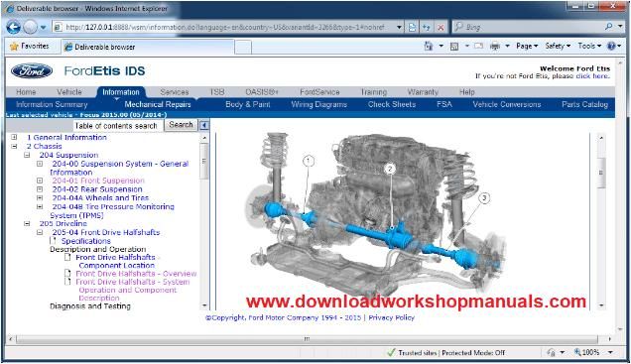
Task: Open the Favorites star button
Action: click(x=30, y=47)
